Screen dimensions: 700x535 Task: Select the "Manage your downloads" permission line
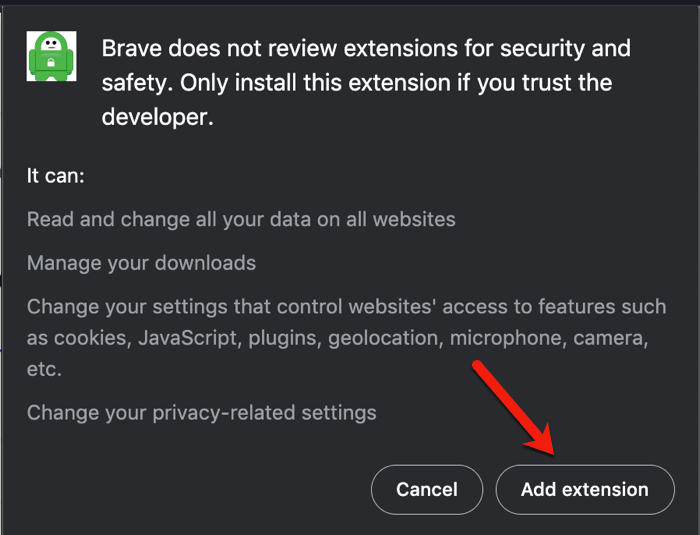(141, 264)
